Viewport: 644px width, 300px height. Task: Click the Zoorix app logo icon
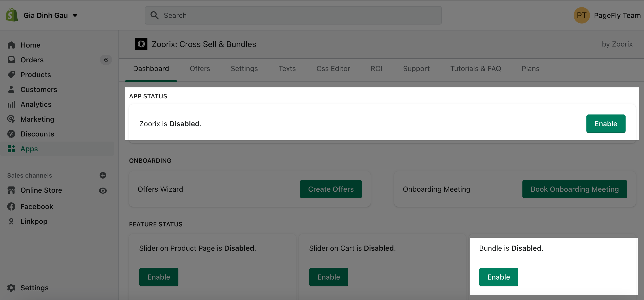coord(141,44)
